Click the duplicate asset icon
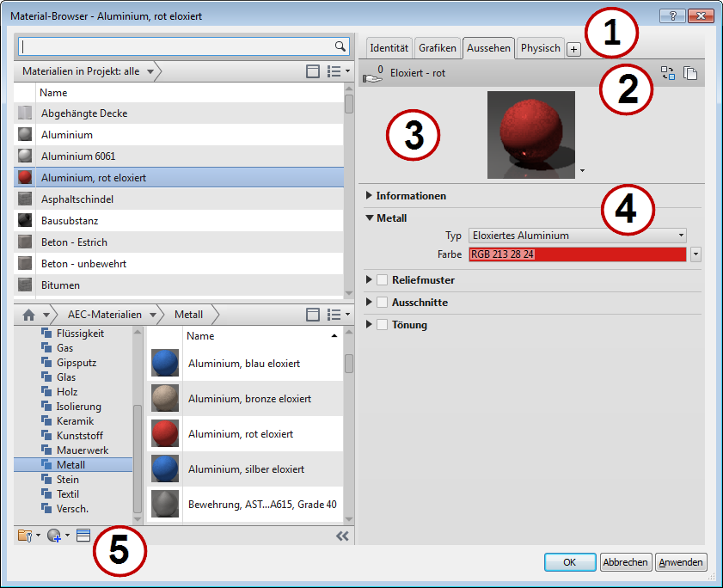723x588 pixels. [x=690, y=73]
